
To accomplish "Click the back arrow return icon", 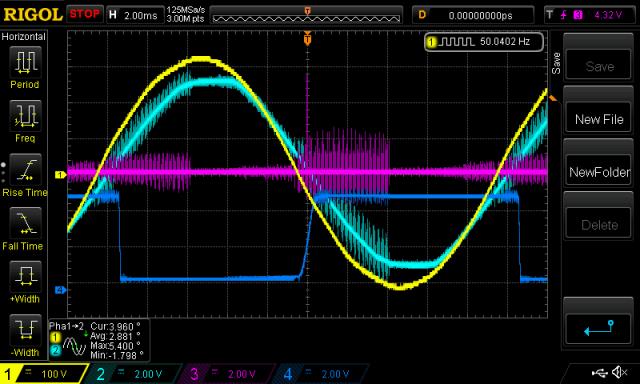I will pos(598,329).
